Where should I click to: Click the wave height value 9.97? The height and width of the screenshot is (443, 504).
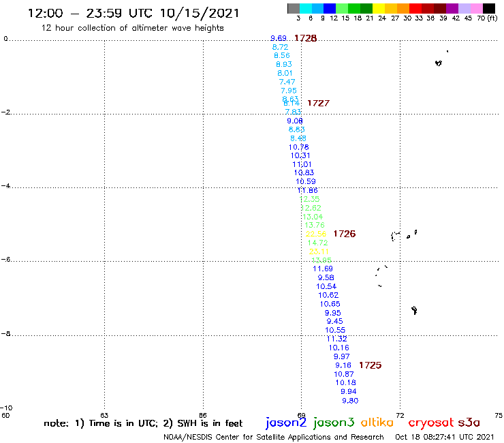click(x=341, y=356)
